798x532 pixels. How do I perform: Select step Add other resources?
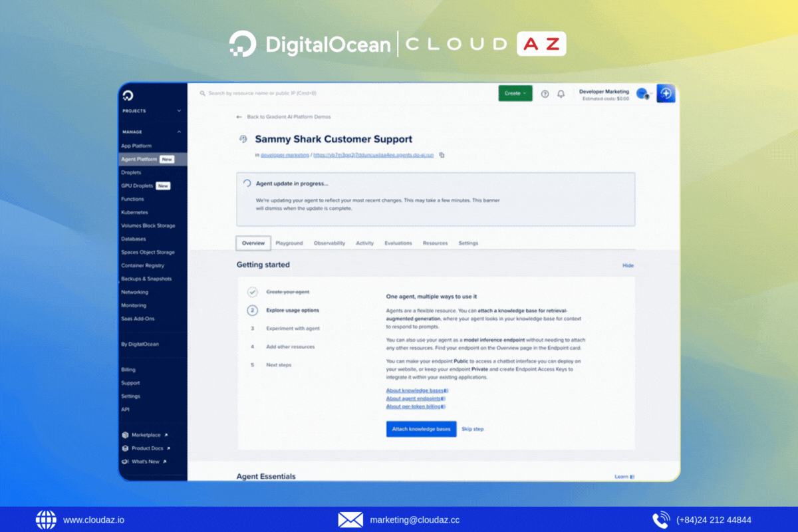click(291, 346)
